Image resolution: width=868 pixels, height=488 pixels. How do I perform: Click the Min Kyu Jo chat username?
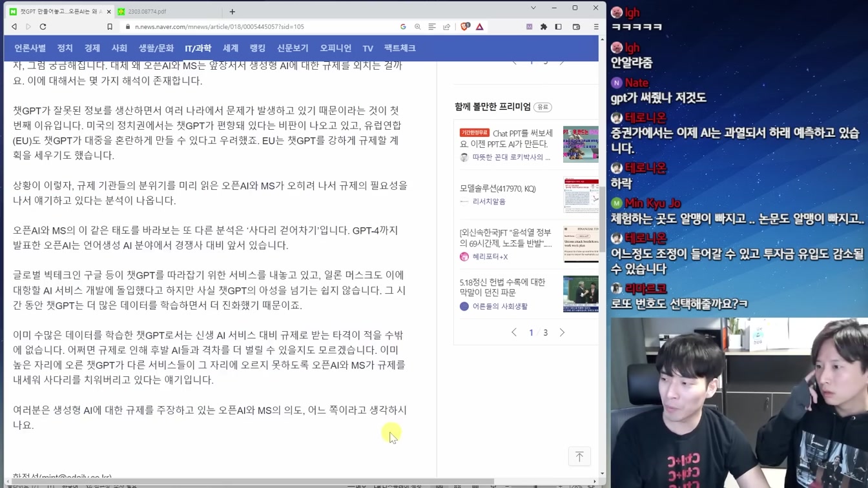click(x=653, y=203)
